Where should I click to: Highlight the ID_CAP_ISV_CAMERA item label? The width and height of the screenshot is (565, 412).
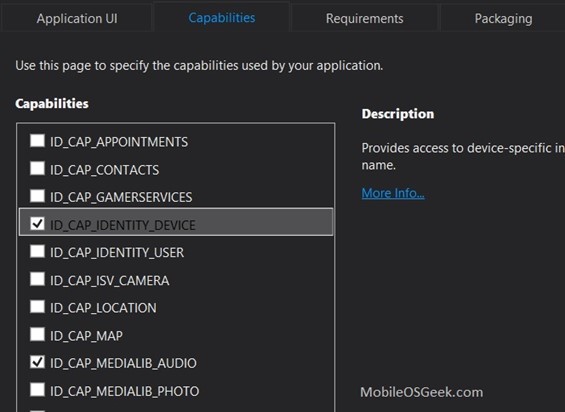pos(110,280)
